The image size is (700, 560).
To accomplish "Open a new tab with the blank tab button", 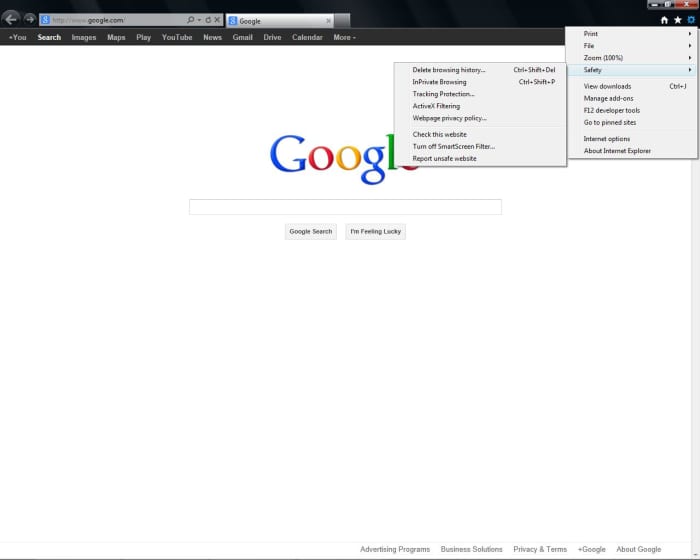I will tap(342, 21).
